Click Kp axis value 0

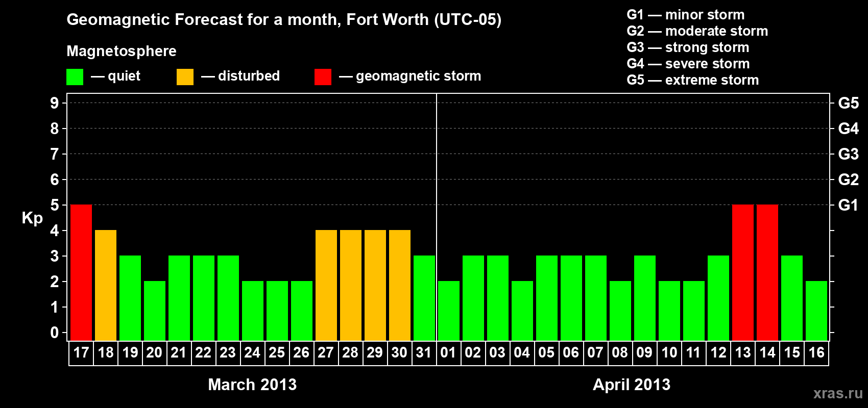(x=55, y=333)
